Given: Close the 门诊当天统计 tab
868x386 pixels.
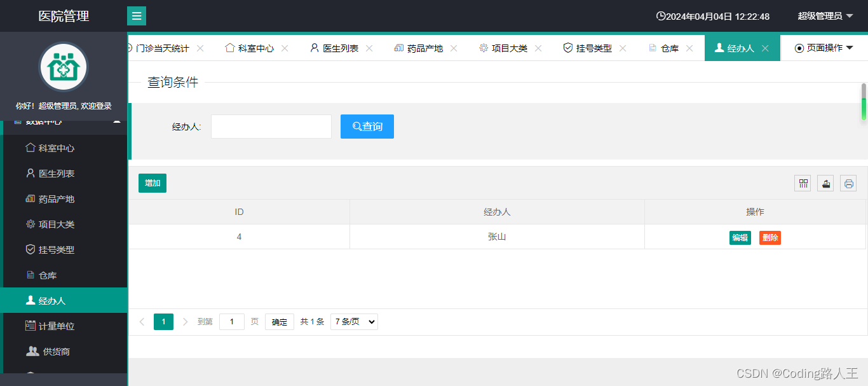Looking at the screenshot, I should tap(200, 48).
